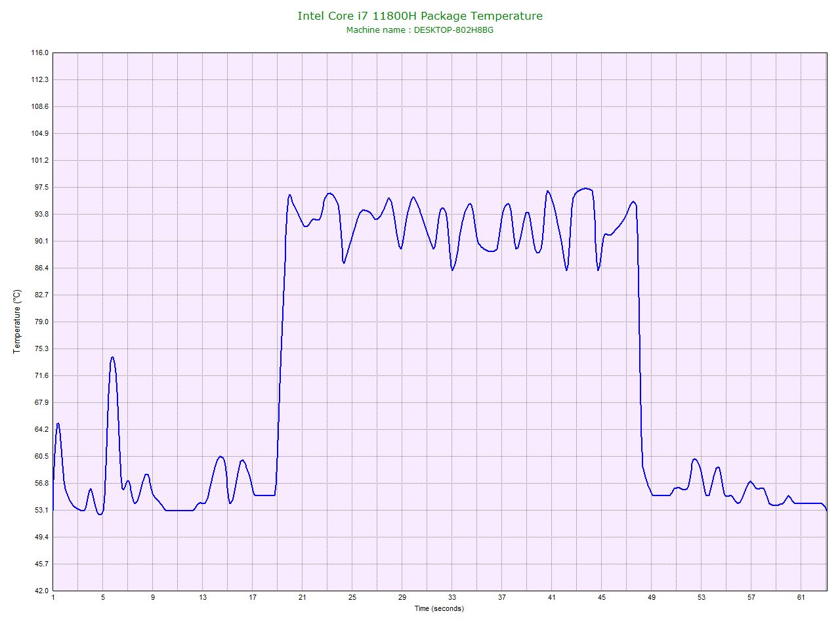Click the time axis label 49
This screenshot has height=630, width=840.
click(x=652, y=597)
